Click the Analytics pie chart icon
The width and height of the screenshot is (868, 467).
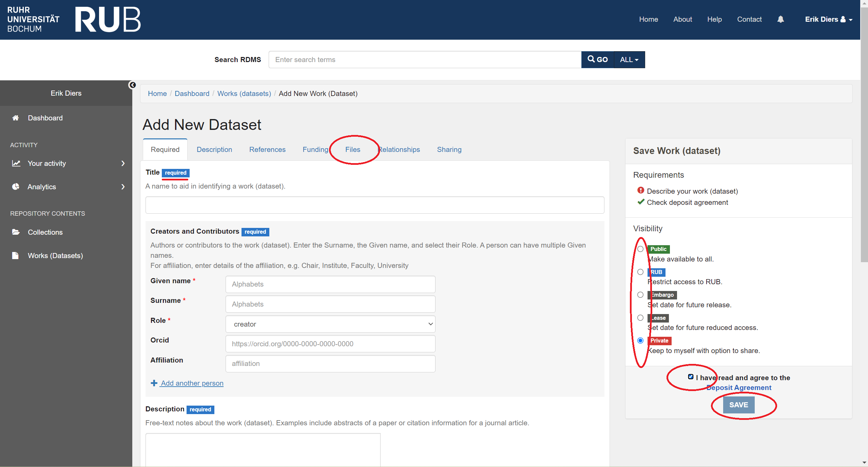(16, 187)
